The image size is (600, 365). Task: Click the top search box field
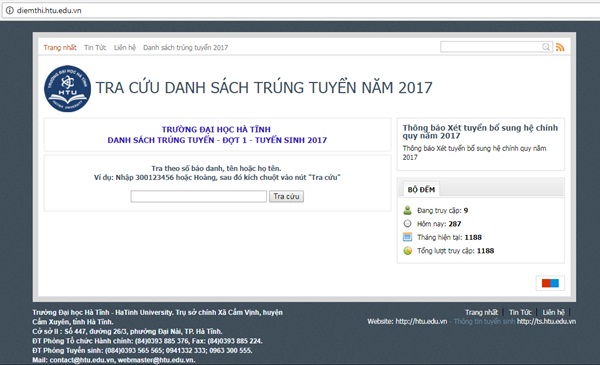point(491,47)
